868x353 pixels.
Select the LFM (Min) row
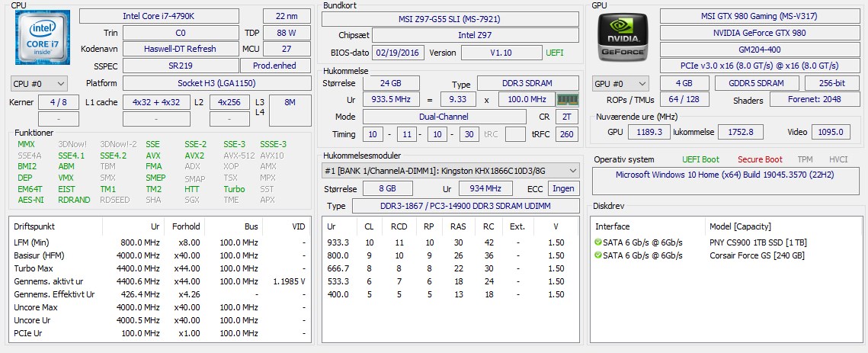pyautogui.click(x=159, y=242)
